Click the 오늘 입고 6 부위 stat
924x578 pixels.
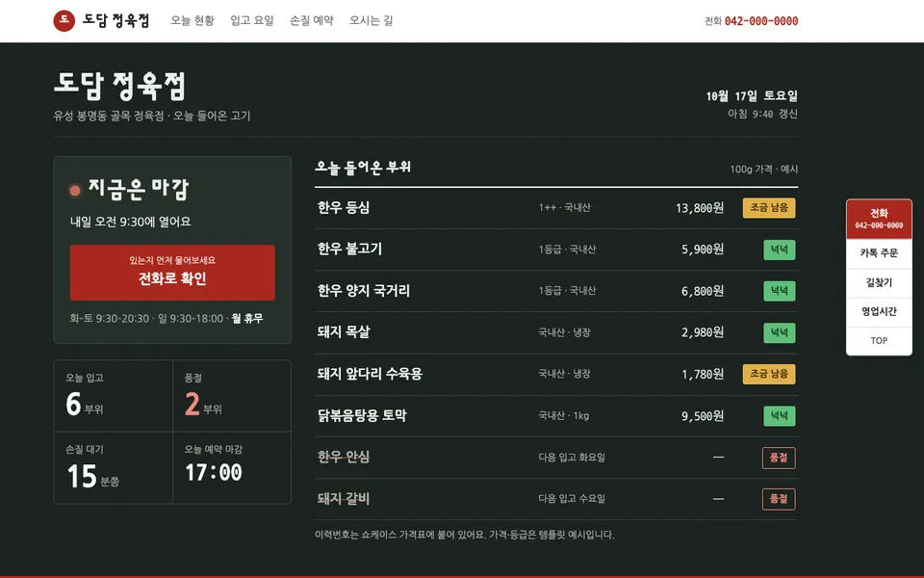[114, 396]
